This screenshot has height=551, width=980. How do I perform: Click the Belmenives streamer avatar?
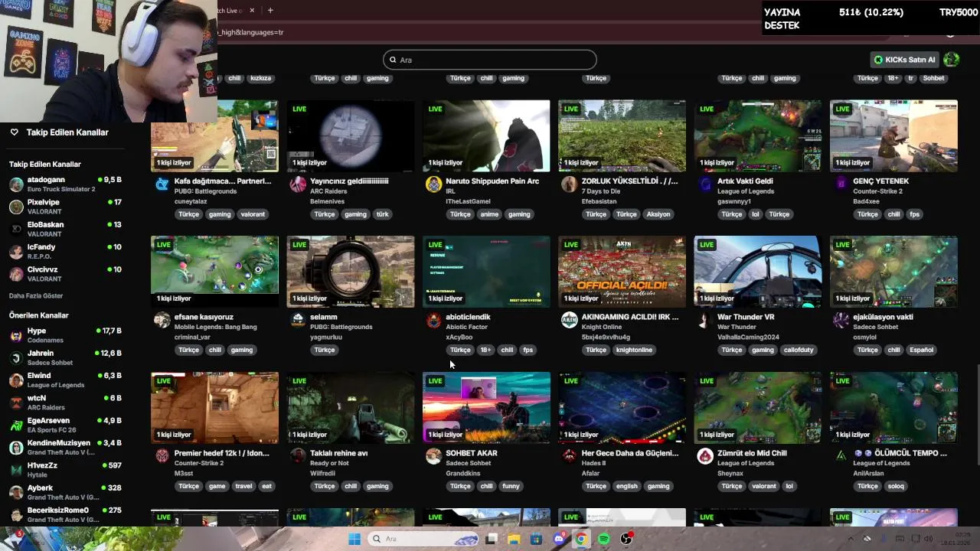point(298,184)
